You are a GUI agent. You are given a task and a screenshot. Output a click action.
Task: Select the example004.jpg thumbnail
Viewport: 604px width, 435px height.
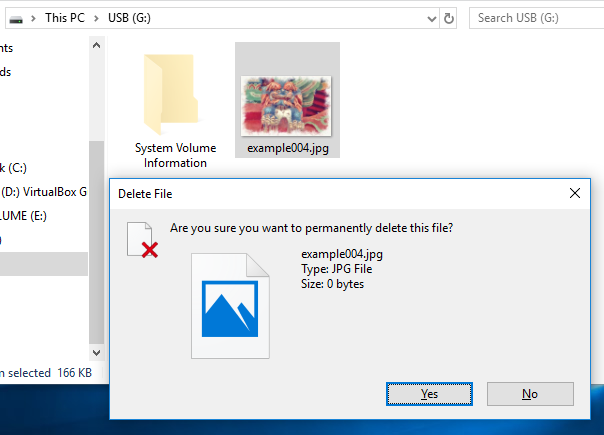(287, 100)
